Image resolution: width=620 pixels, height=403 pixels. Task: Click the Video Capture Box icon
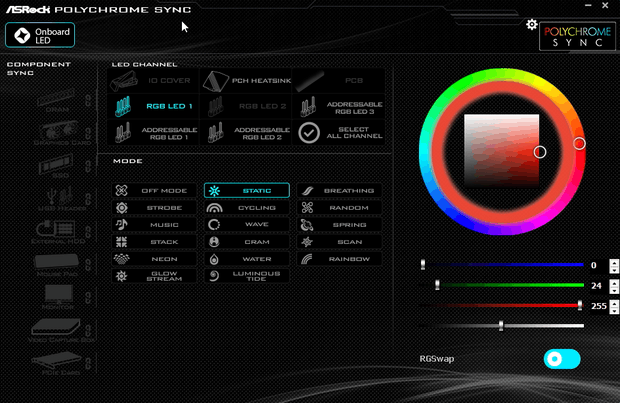[57, 327]
